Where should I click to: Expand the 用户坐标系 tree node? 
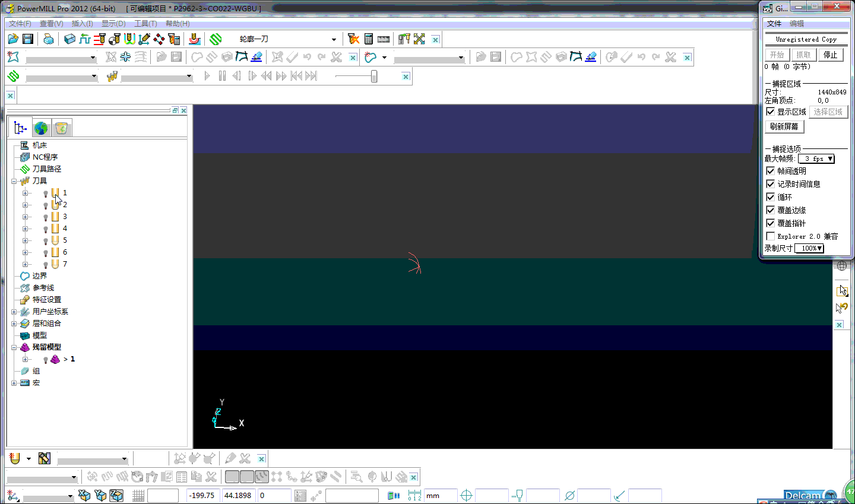(14, 312)
